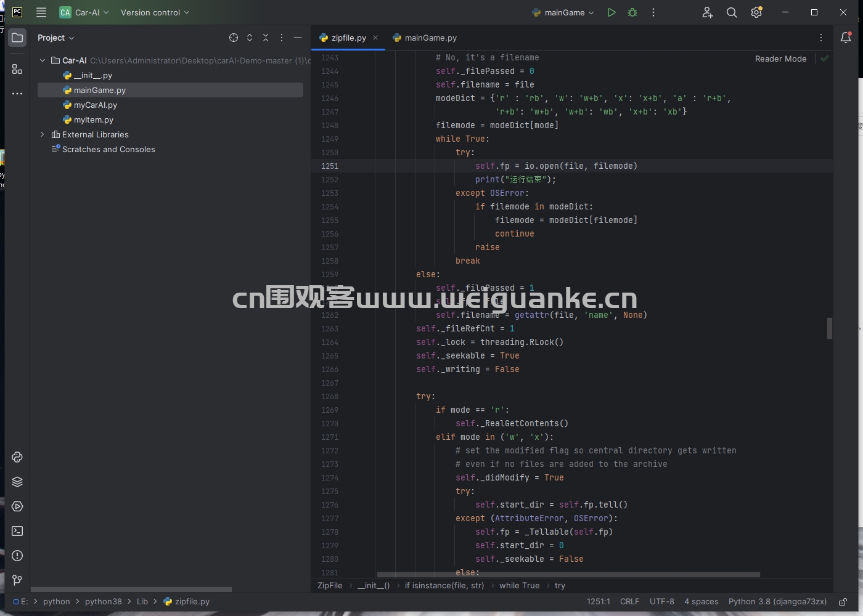863x616 pixels.
Task: Change Python 3.8 interpreter
Action: tap(777, 601)
